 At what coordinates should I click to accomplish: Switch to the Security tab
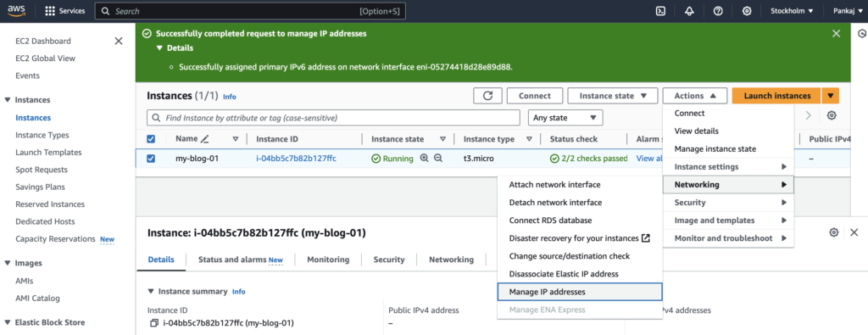[388, 260]
